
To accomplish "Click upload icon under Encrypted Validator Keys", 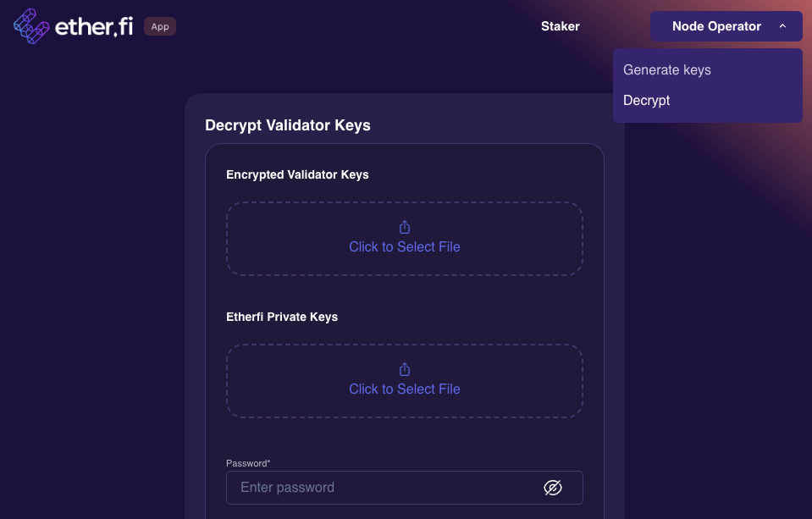I will click(x=405, y=227).
